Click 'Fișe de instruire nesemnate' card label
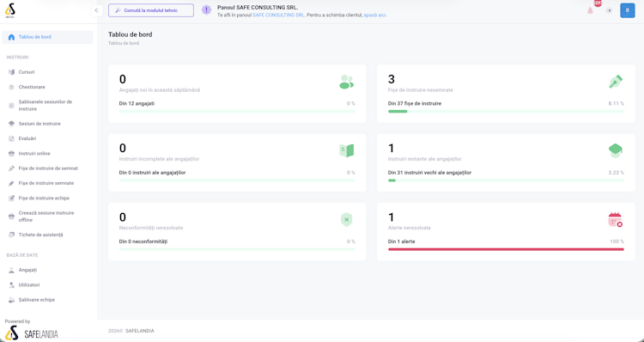The image size is (644, 342). (x=421, y=90)
